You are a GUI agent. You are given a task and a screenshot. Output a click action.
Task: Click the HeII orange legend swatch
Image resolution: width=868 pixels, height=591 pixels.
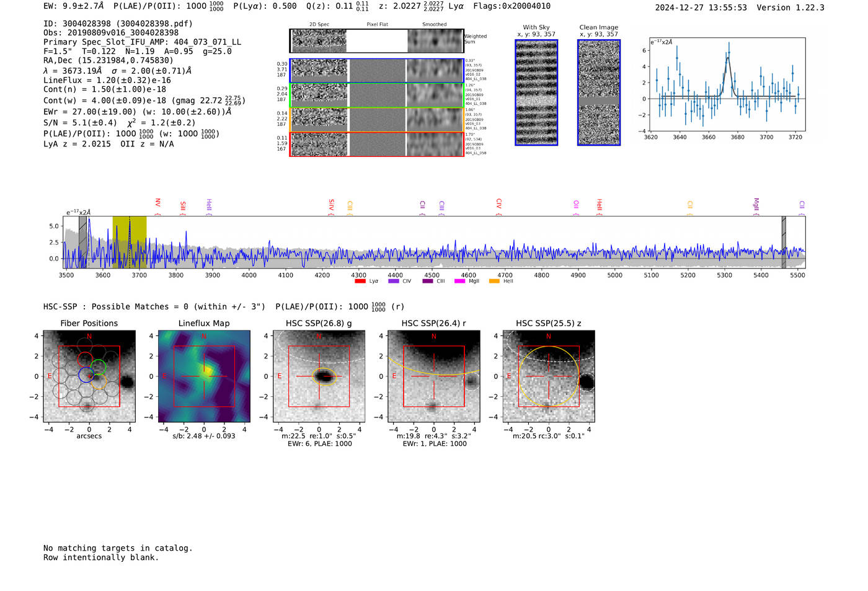494,281
